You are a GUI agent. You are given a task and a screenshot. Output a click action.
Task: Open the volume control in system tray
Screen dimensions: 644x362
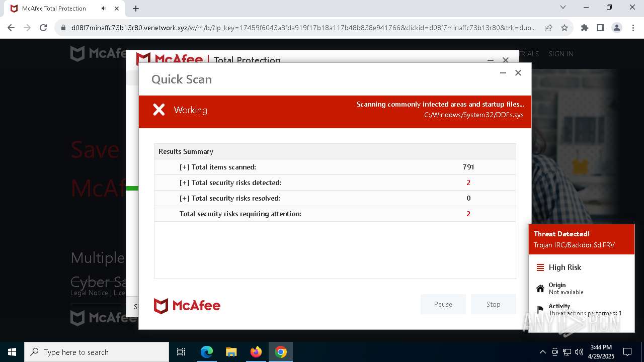[579, 352]
